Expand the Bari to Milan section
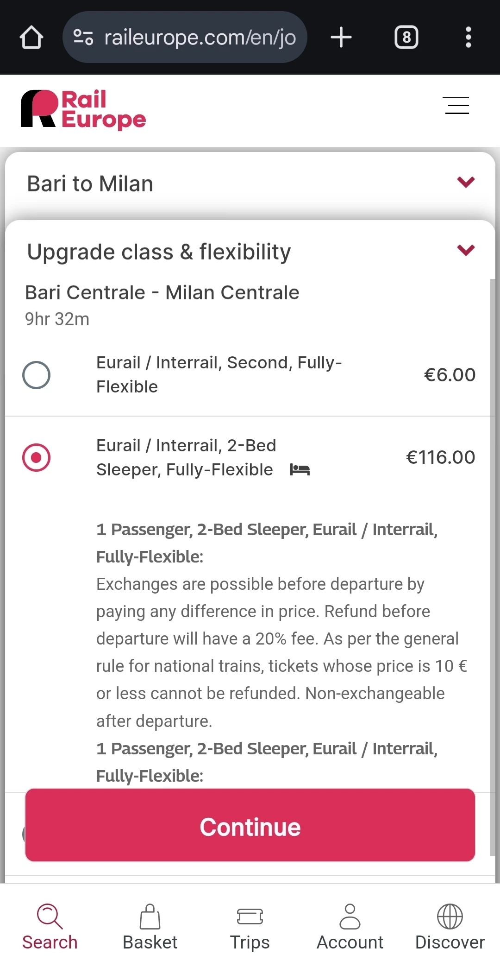The width and height of the screenshot is (500, 980). pos(466,182)
